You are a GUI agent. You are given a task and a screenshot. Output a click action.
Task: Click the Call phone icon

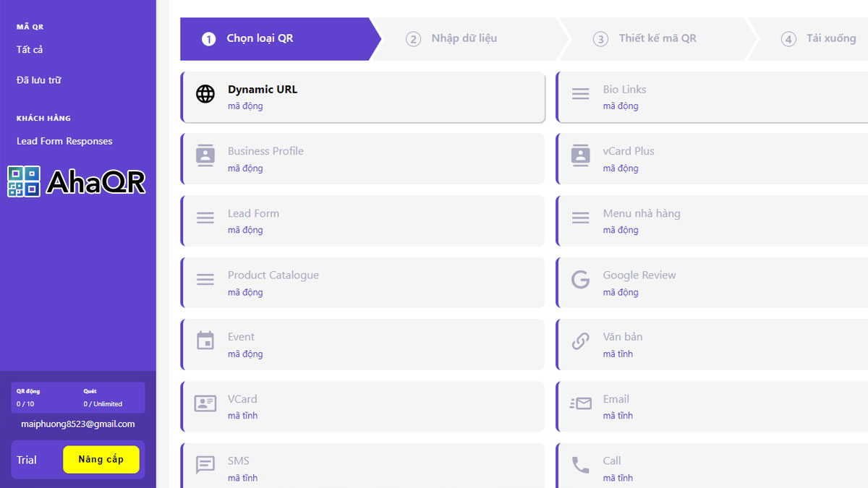[x=580, y=465]
